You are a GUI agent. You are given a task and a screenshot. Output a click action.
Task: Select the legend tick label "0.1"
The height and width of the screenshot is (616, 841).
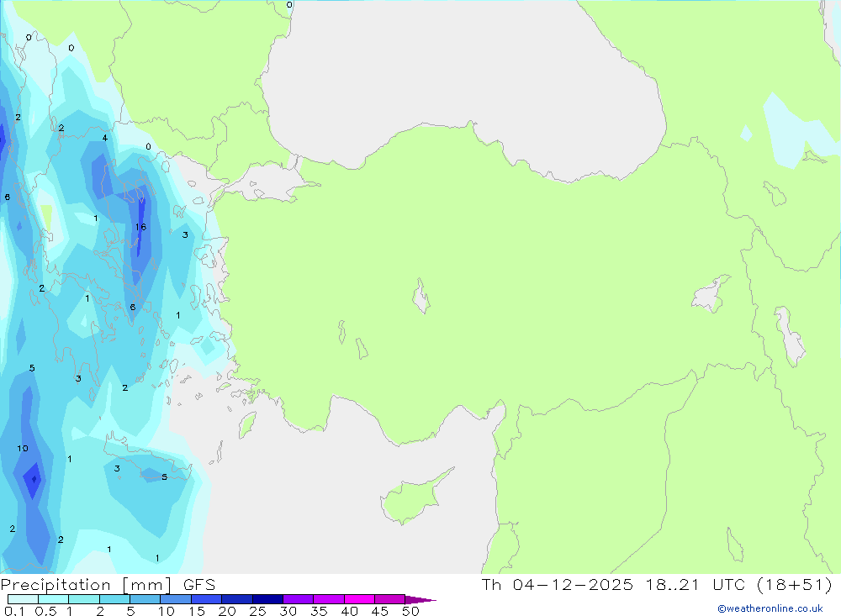(x=14, y=611)
